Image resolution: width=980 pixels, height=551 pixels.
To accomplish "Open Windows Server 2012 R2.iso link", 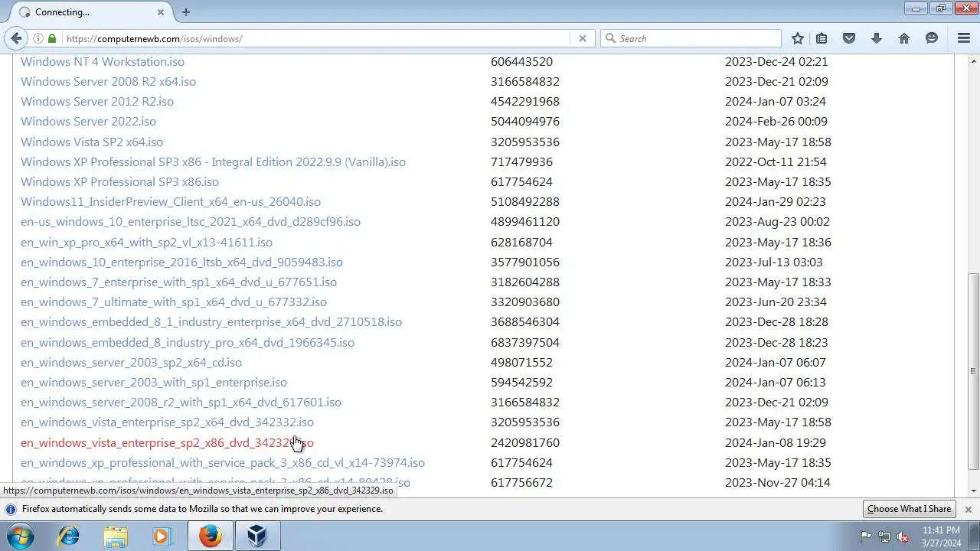I will click(x=97, y=101).
